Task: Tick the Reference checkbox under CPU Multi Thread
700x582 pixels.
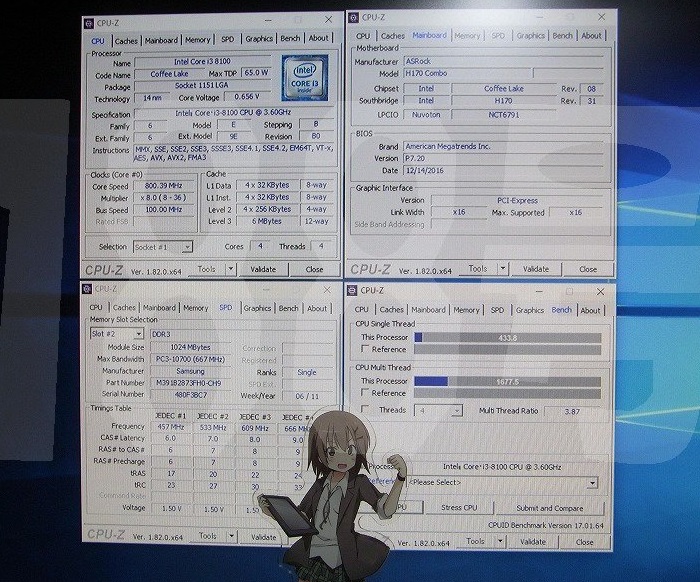Action: click(365, 392)
